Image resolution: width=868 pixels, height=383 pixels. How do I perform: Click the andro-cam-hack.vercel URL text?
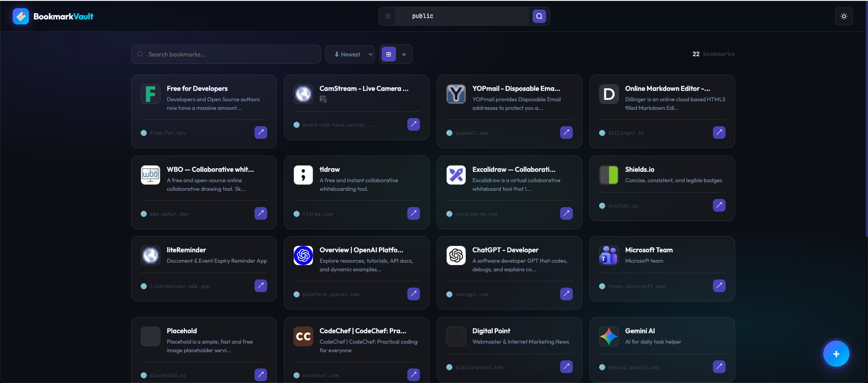340,125
